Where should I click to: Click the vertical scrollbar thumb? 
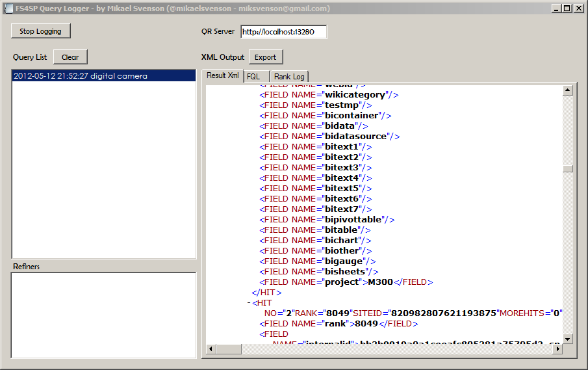pyautogui.click(x=568, y=168)
